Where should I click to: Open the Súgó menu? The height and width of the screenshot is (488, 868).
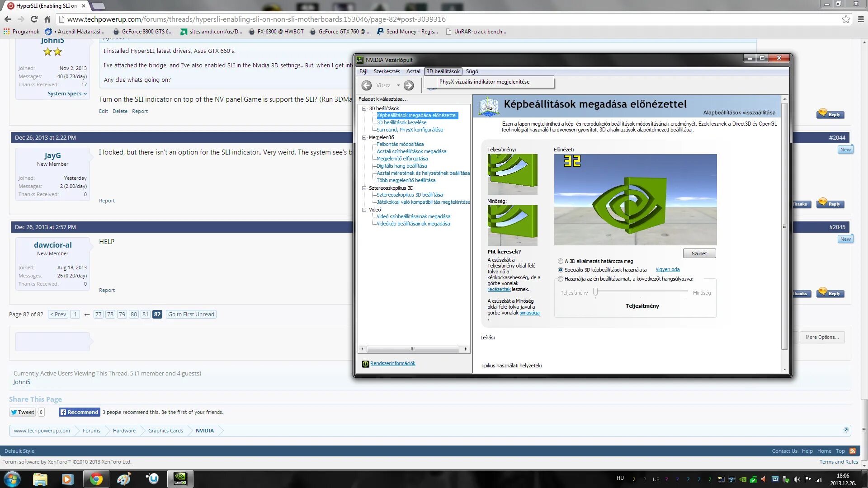coord(472,71)
